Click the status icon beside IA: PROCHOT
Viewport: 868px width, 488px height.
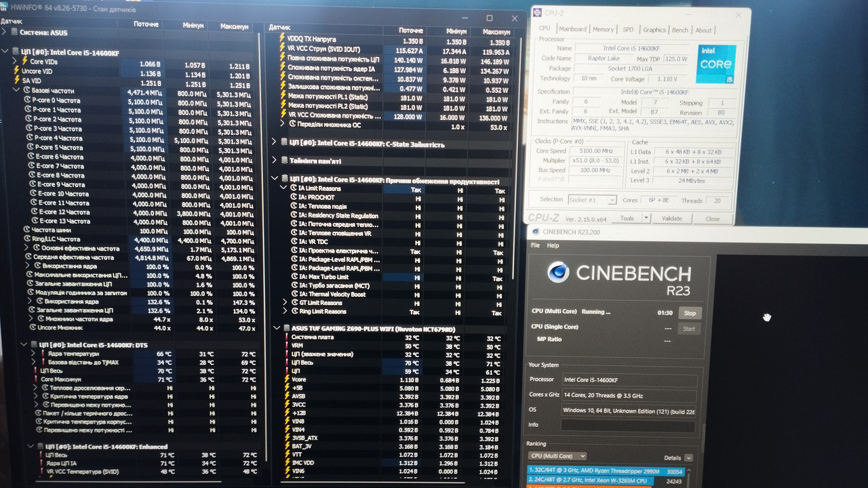coord(294,197)
